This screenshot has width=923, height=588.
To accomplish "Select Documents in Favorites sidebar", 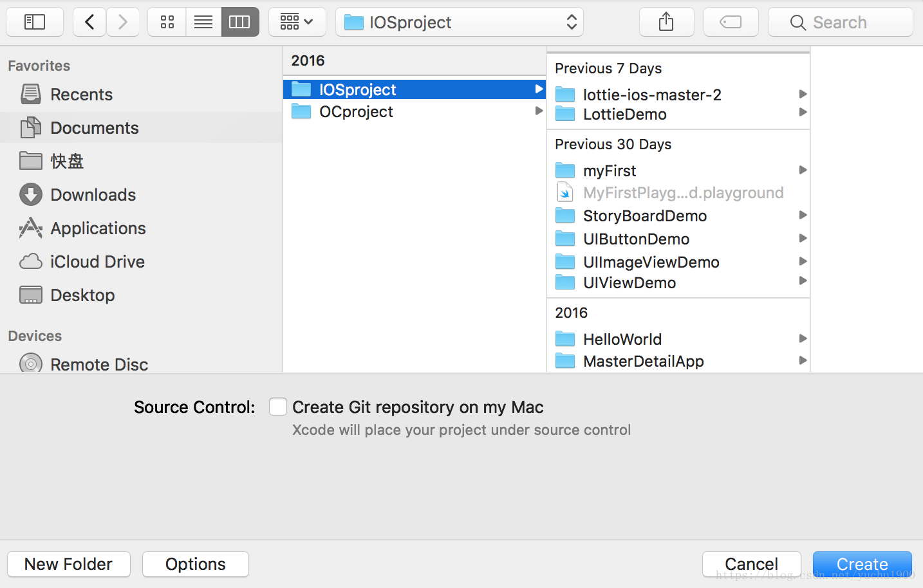I will pos(94,128).
